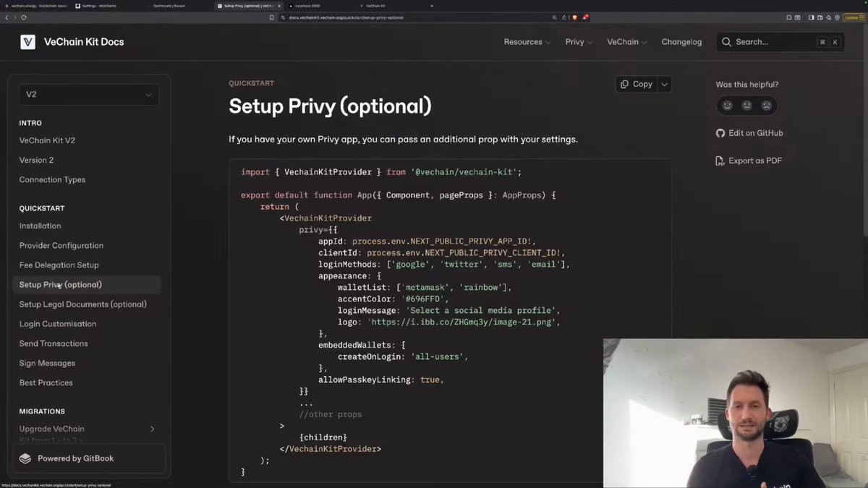Screen dimensions: 868x488
Task: Open Provider Configuration sidebar page
Action: point(61,245)
